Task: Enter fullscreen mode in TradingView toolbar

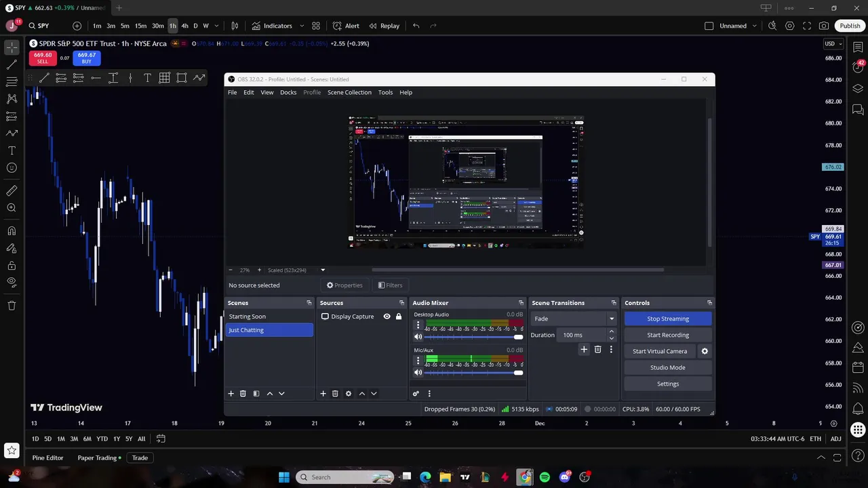Action: pyautogui.click(x=807, y=26)
